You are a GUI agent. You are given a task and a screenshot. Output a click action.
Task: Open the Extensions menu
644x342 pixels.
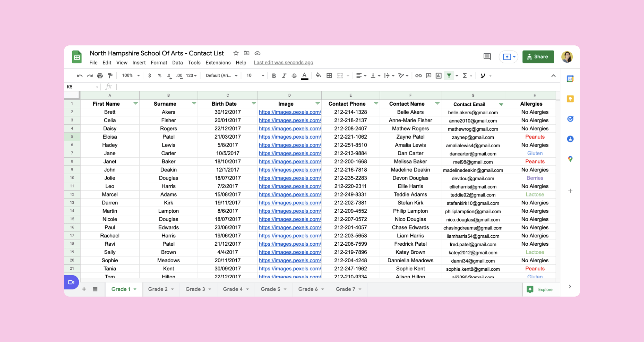pyautogui.click(x=218, y=63)
